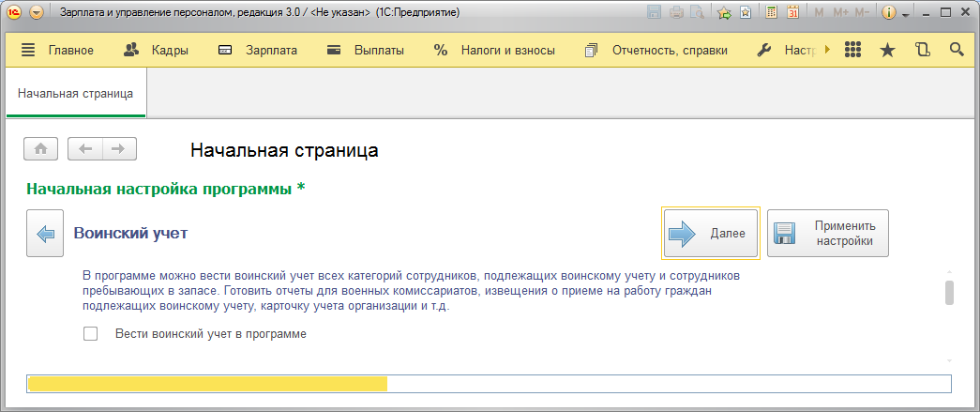Viewport: 980px width, 412px height.
Task: Go back using the left blue arrow button
Action: pyautogui.click(x=45, y=234)
